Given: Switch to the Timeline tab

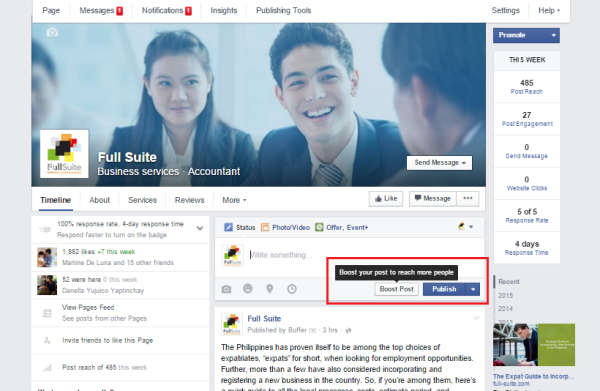Looking at the screenshot, I should pos(55,200).
